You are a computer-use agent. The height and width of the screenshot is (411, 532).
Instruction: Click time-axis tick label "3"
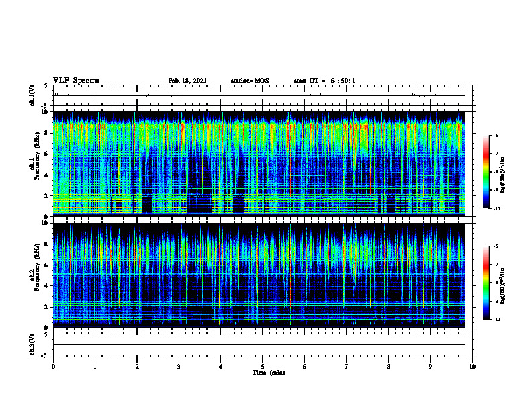(x=179, y=367)
